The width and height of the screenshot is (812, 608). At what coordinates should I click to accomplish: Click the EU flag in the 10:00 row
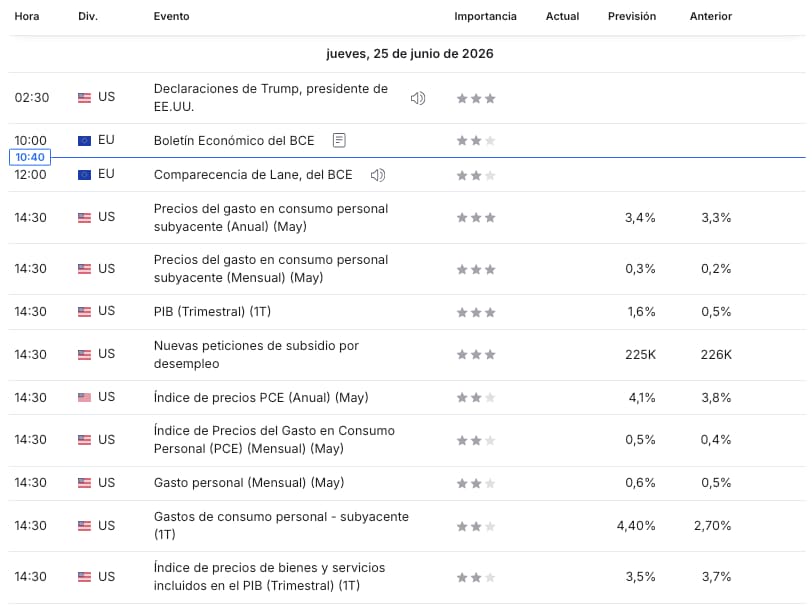click(x=84, y=140)
